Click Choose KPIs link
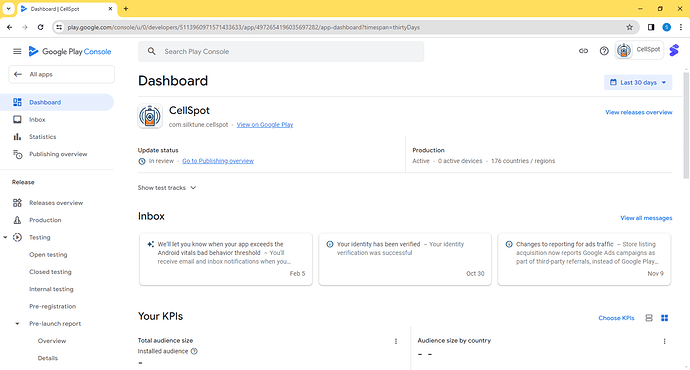690x370 pixels. pyautogui.click(x=616, y=318)
